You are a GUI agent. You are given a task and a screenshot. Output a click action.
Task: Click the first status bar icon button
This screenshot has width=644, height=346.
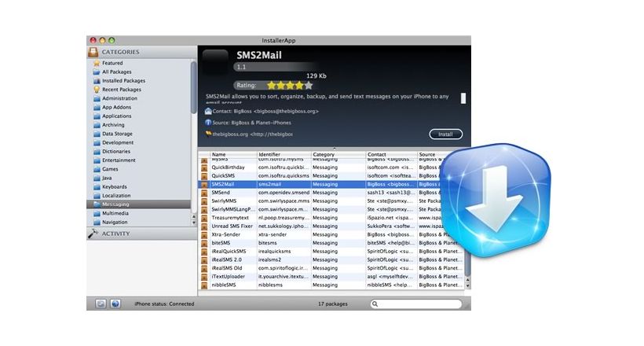point(101,304)
